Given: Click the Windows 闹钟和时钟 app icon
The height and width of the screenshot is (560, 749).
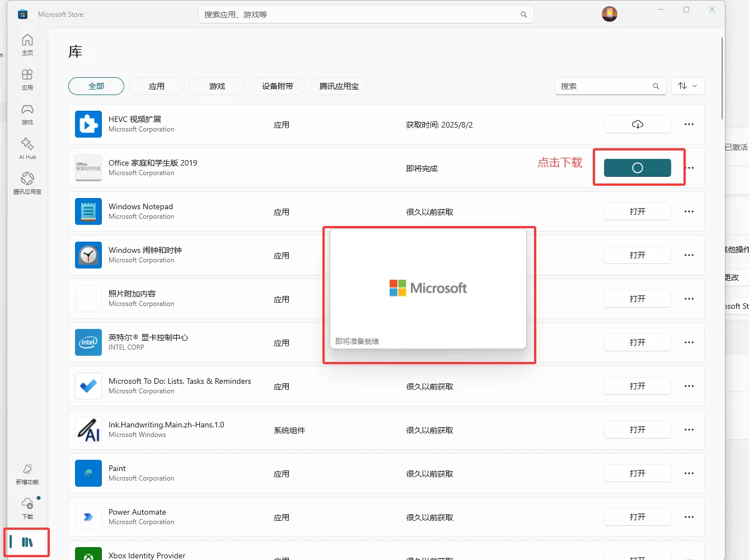Looking at the screenshot, I should 88,255.
